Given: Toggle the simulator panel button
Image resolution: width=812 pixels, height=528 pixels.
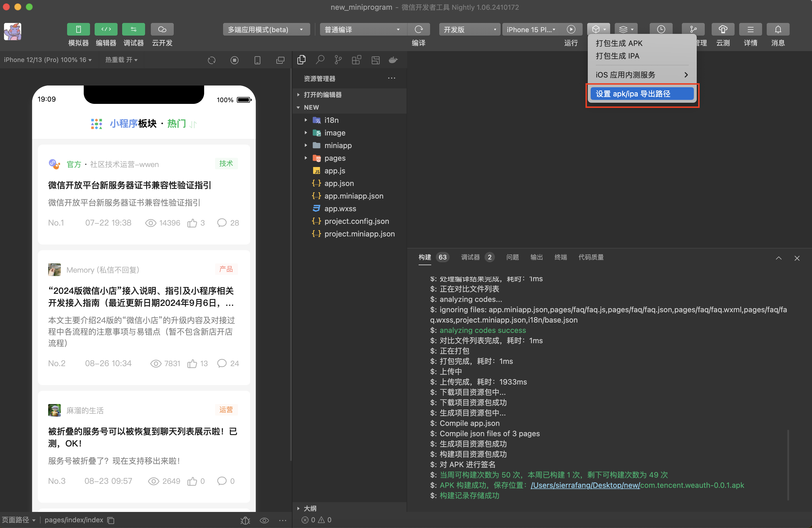Looking at the screenshot, I should click(78, 29).
